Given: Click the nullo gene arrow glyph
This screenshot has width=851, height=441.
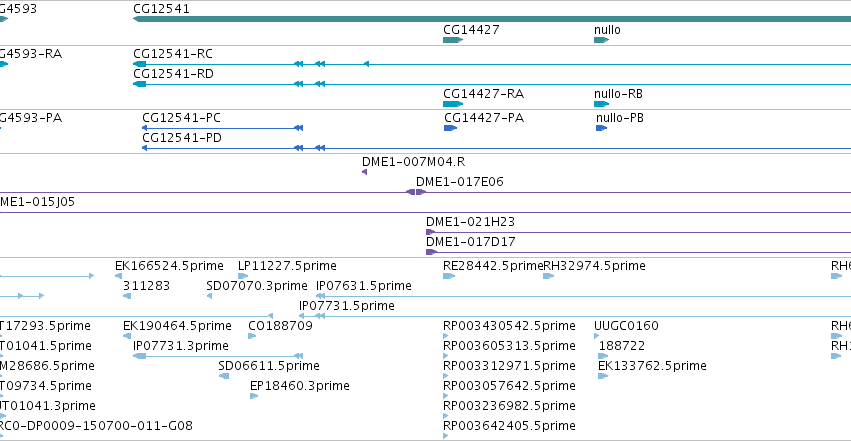Looking at the screenshot, I should (x=601, y=40).
